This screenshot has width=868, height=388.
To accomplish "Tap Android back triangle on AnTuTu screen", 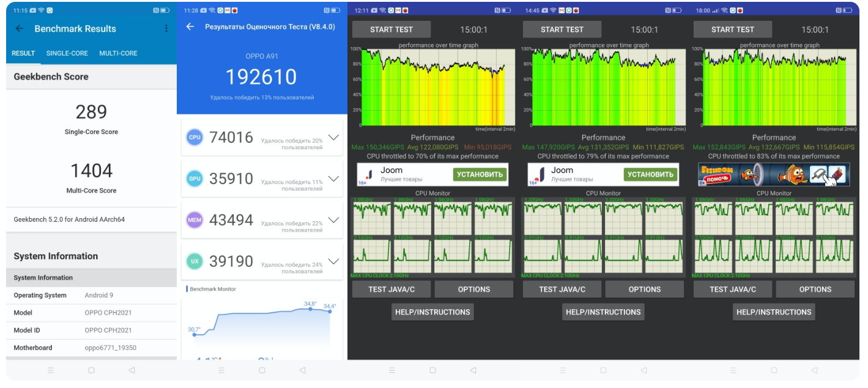I will [x=302, y=370].
